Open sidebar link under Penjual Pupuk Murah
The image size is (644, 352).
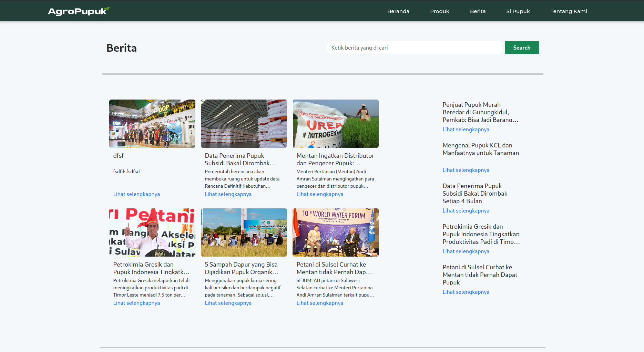pos(466,130)
